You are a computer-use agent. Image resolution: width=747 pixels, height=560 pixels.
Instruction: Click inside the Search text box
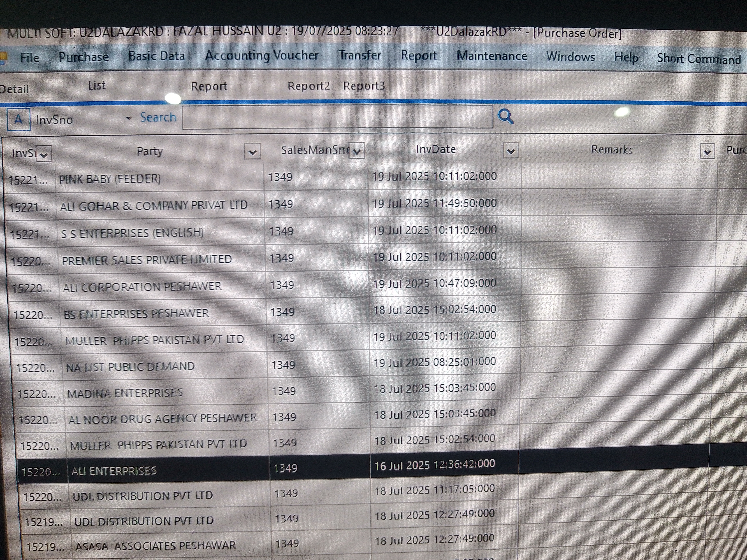point(337,117)
